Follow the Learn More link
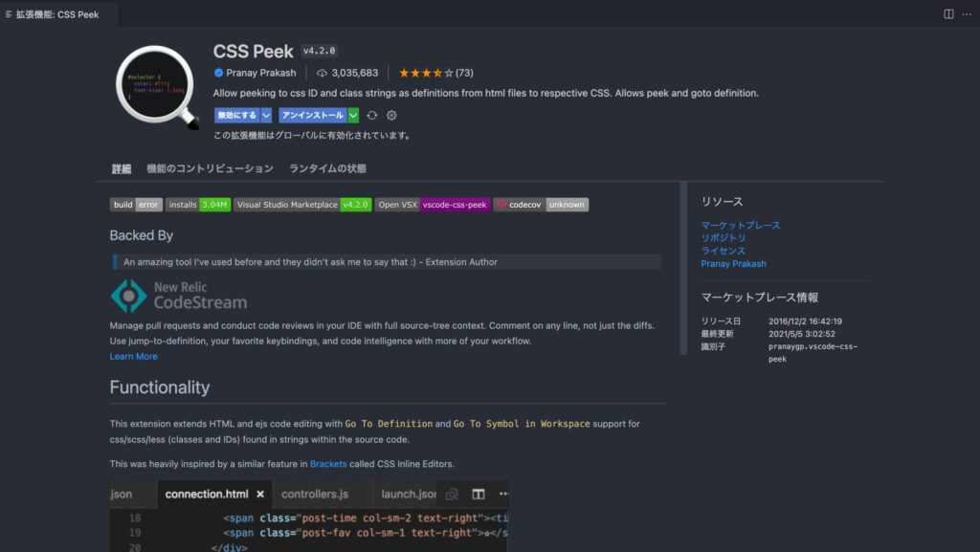This screenshot has height=552, width=980. [133, 356]
